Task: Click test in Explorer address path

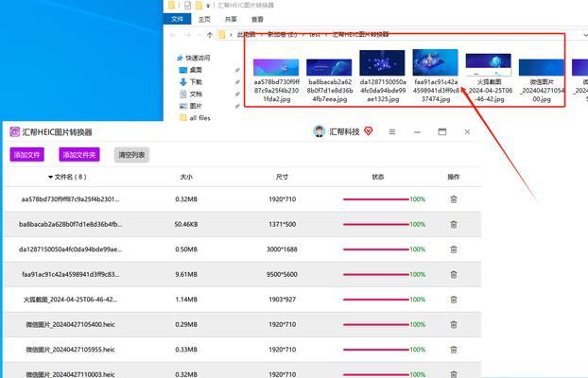Action: click(315, 35)
